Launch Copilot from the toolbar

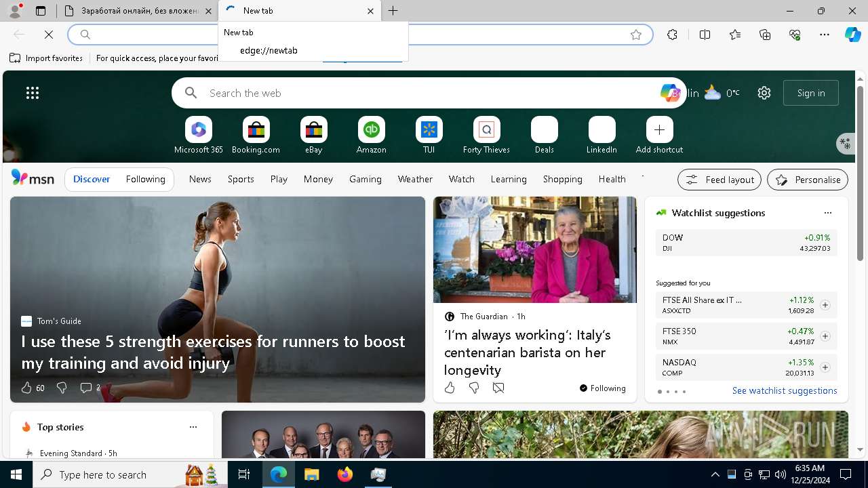tap(852, 35)
